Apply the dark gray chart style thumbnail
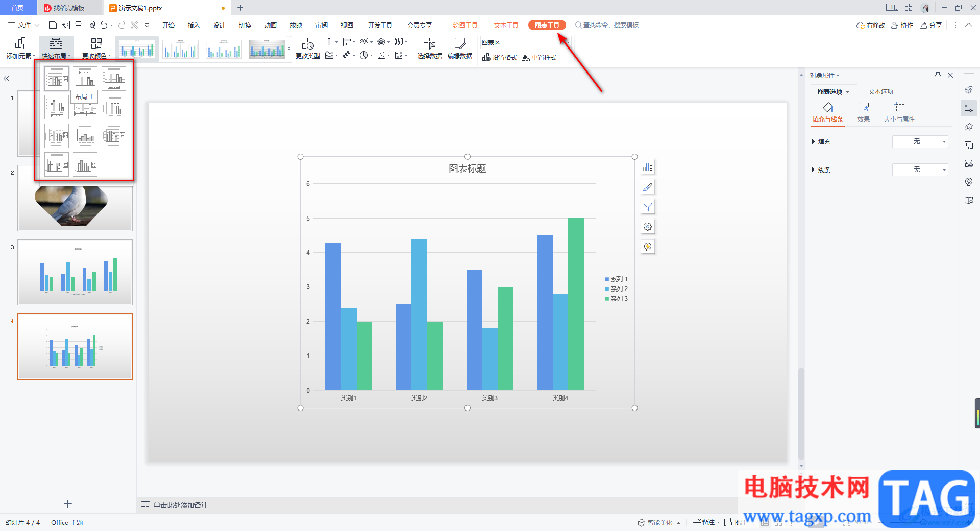Viewport: 980px width, 531px height. coord(267,50)
